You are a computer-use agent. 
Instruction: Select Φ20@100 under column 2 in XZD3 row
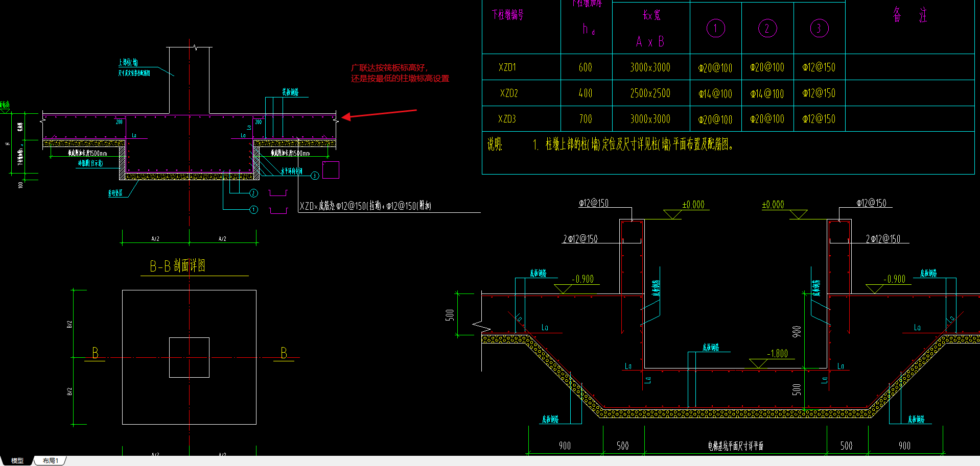pyautogui.click(x=767, y=119)
